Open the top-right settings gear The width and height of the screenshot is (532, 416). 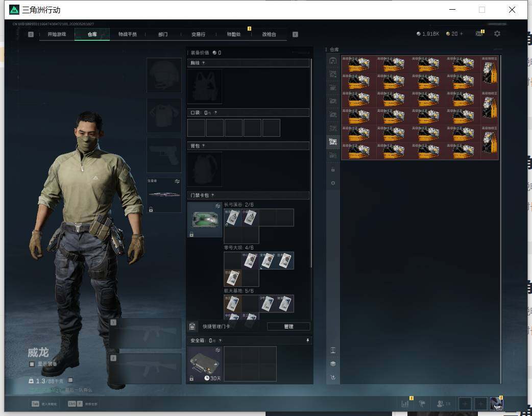(x=497, y=34)
